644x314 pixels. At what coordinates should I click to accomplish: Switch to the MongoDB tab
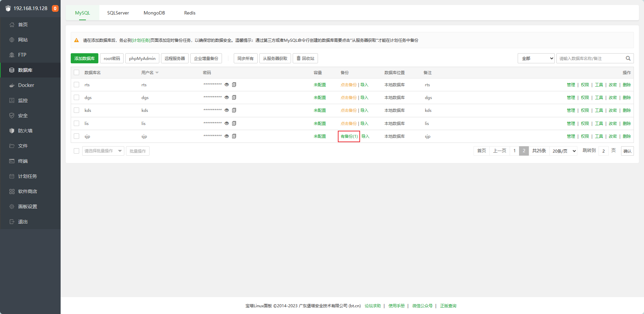[x=154, y=13]
